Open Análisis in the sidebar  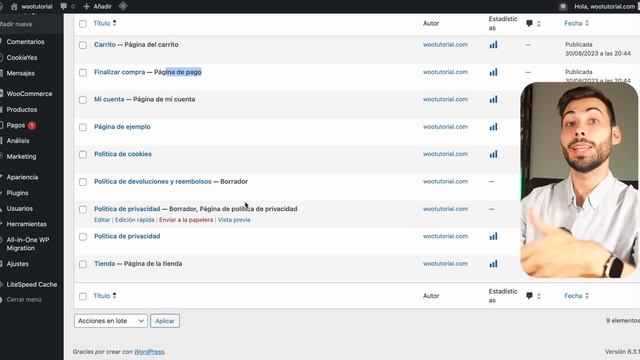coord(18,140)
